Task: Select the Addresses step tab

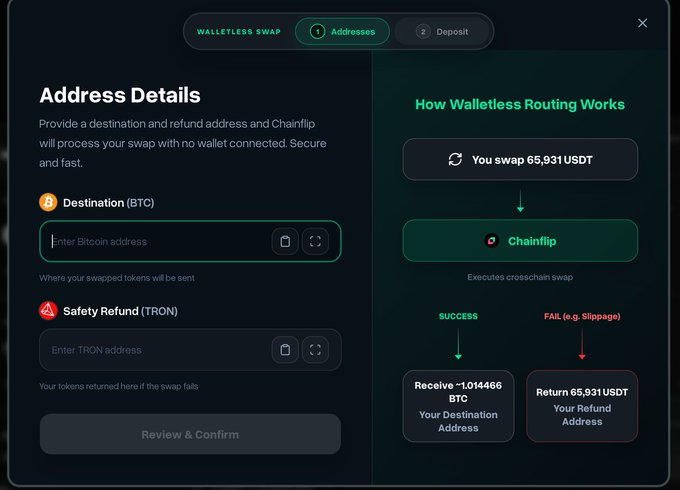Action: 342,32
